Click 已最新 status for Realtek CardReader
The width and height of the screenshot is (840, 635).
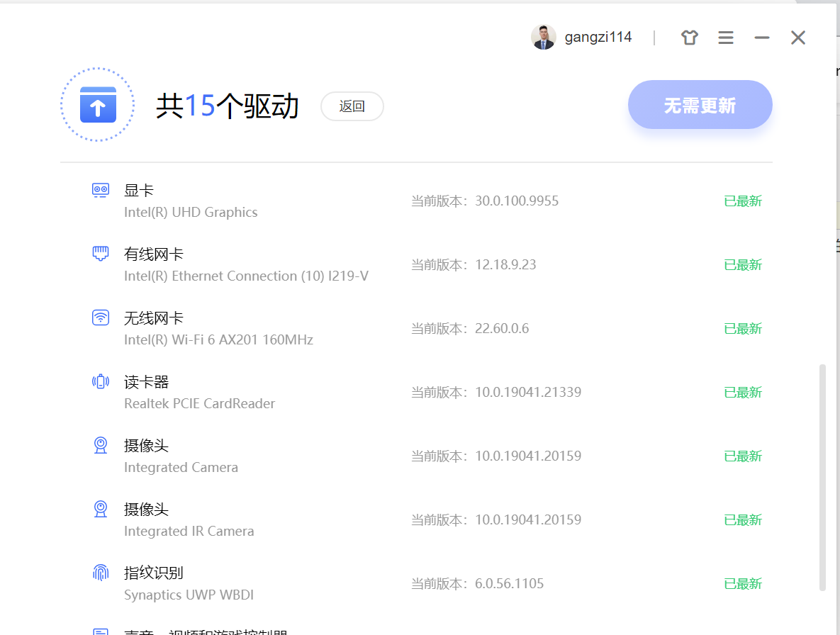[x=743, y=393]
